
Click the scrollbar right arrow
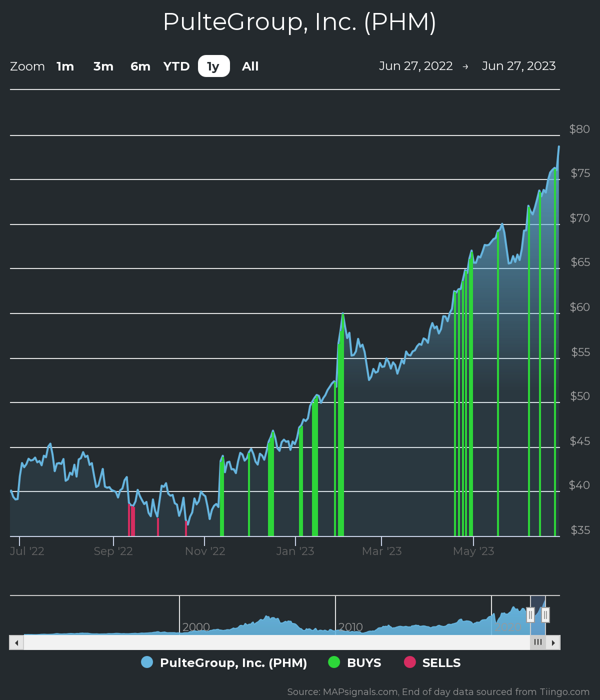[x=553, y=642]
